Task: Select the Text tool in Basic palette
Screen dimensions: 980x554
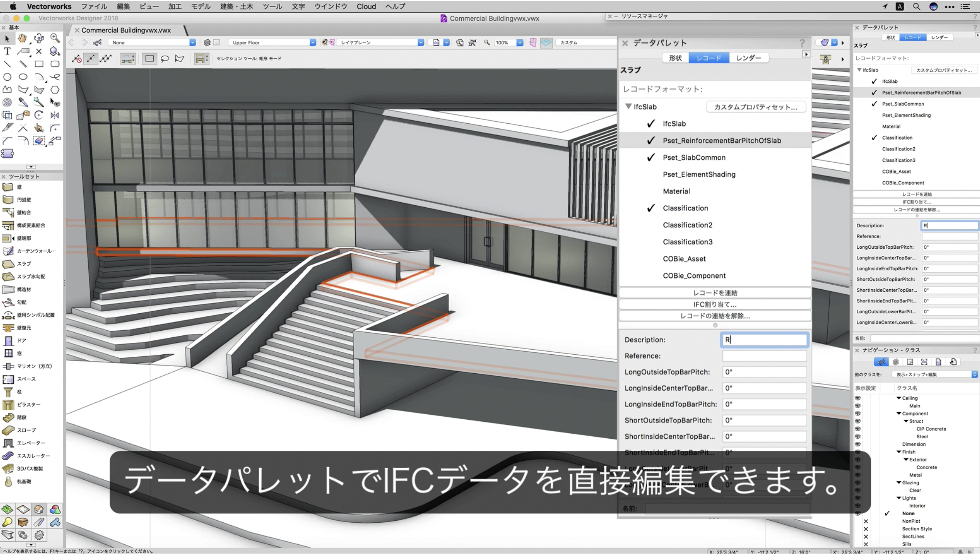Action: coord(7,51)
